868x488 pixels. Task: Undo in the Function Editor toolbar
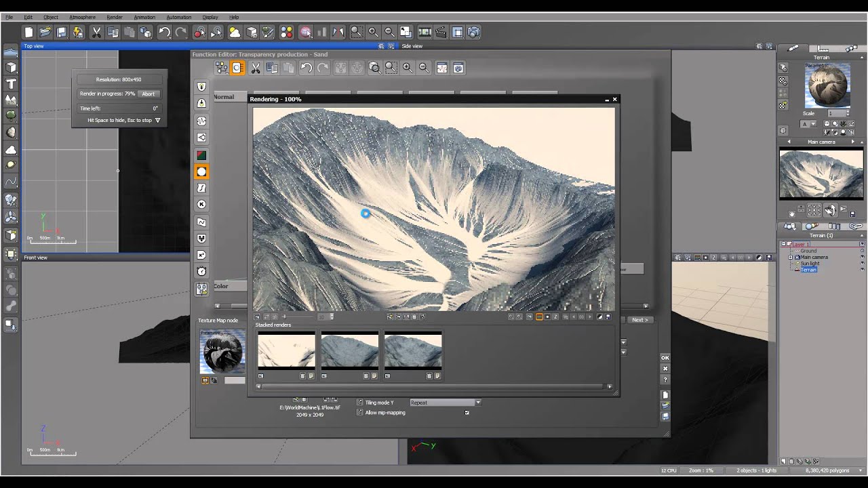pyautogui.click(x=306, y=68)
